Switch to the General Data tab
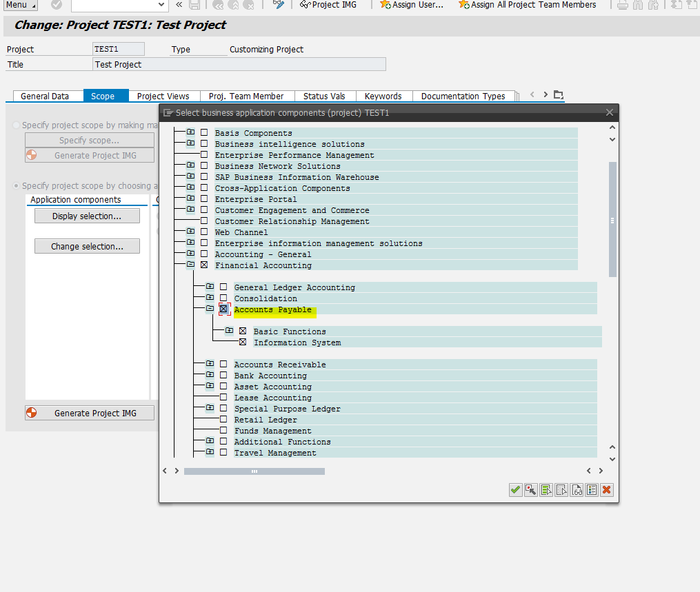Screen dimensions: 700x592 (48, 96)
